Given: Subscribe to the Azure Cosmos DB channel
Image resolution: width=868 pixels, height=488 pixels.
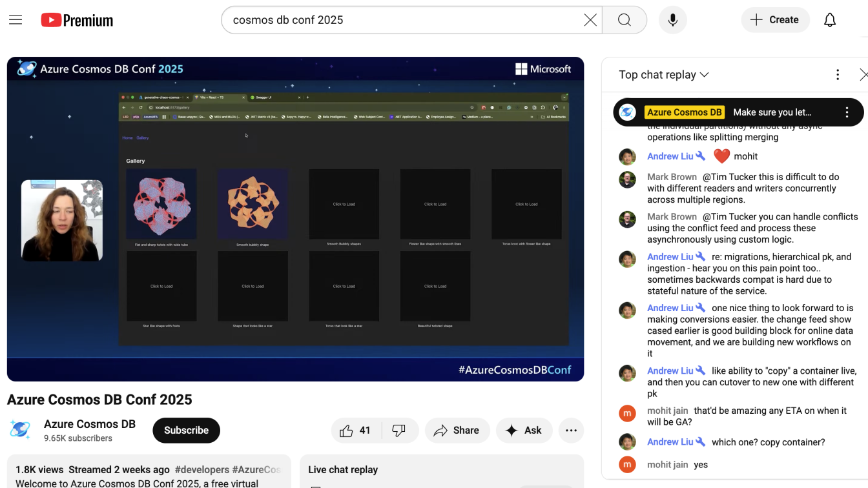Looking at the screenshot, I should [x=186, y=430].
